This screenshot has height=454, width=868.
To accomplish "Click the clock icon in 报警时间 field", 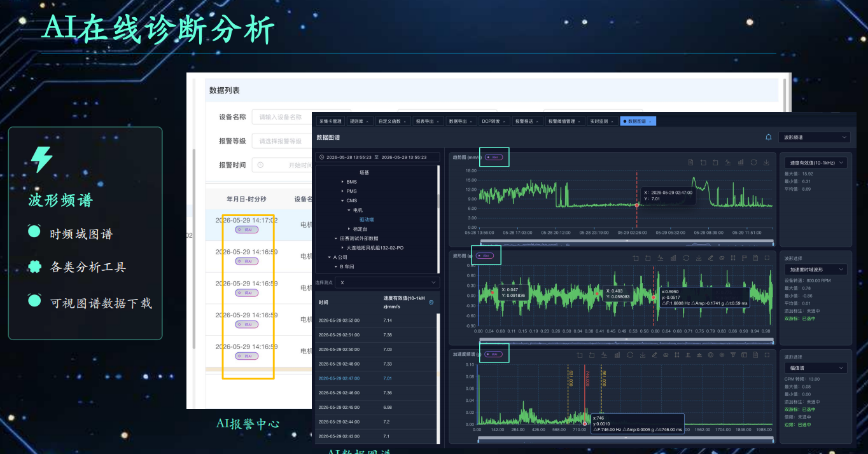I will tap(260, 165).
